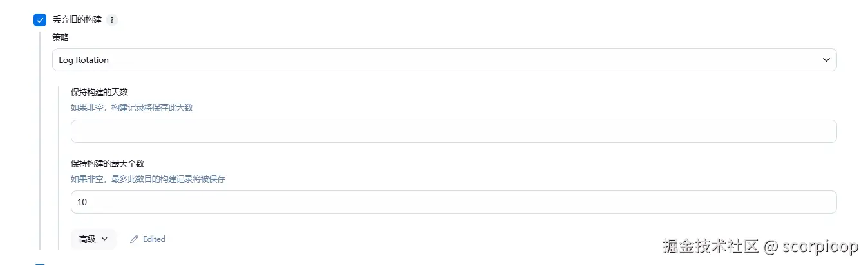
Task: Click the strategy dropdown chevron arrow
Action: click(x=826, y=60)
